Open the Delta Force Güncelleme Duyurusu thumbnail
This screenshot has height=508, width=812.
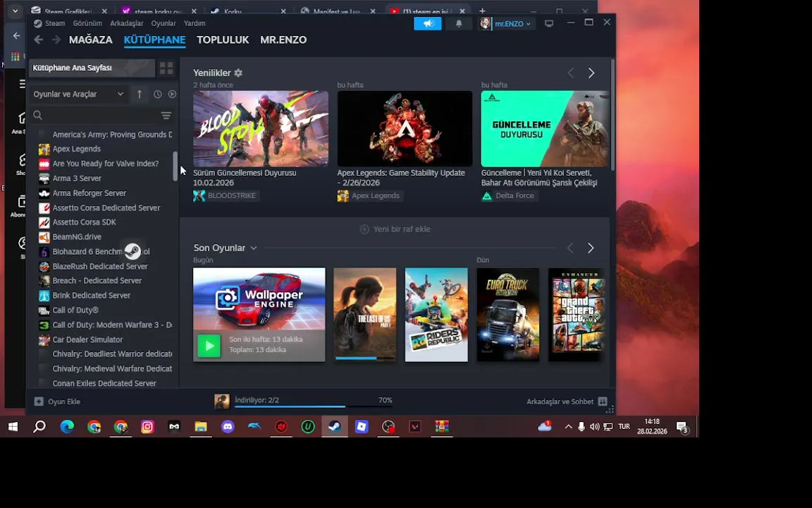click(x=545, y=128)
